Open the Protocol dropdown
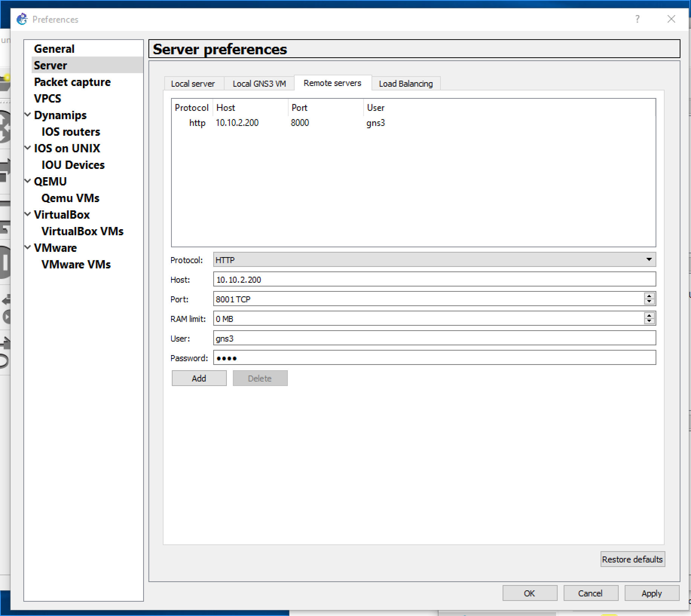This screenshot has width=691, height=616. 649,259
